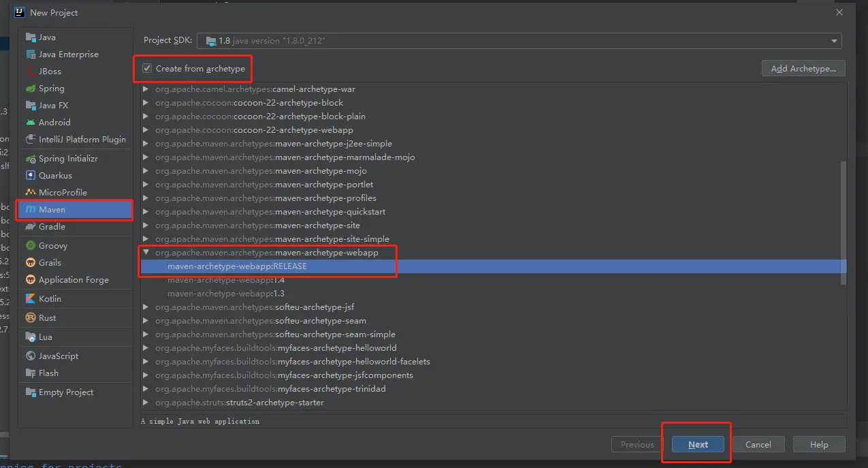Choose Kotlin project type
Viewport: 868px width, 468px height.
click(x=76, y=299)
